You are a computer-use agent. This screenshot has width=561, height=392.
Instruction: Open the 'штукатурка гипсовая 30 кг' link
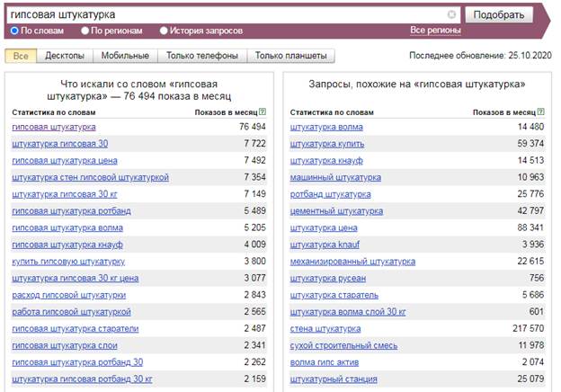point(65,194)
